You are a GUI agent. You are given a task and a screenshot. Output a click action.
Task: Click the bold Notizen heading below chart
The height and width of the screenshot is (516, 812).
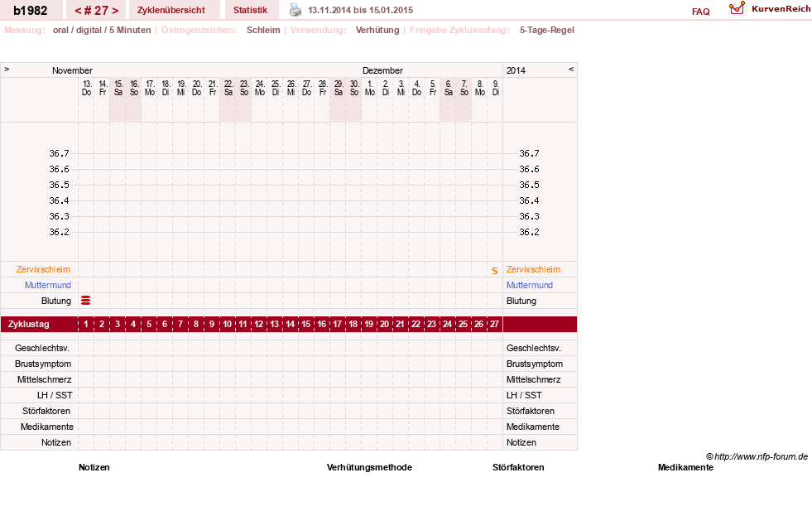[x=94, y=467]
